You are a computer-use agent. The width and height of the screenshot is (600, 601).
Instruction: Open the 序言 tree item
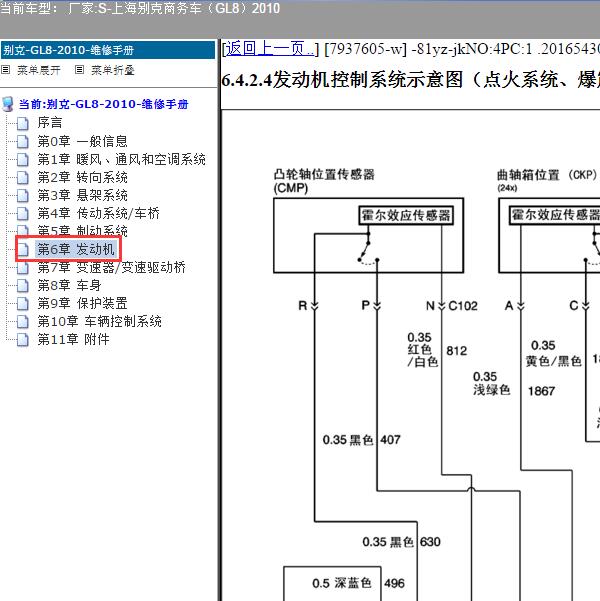[50, 123]
